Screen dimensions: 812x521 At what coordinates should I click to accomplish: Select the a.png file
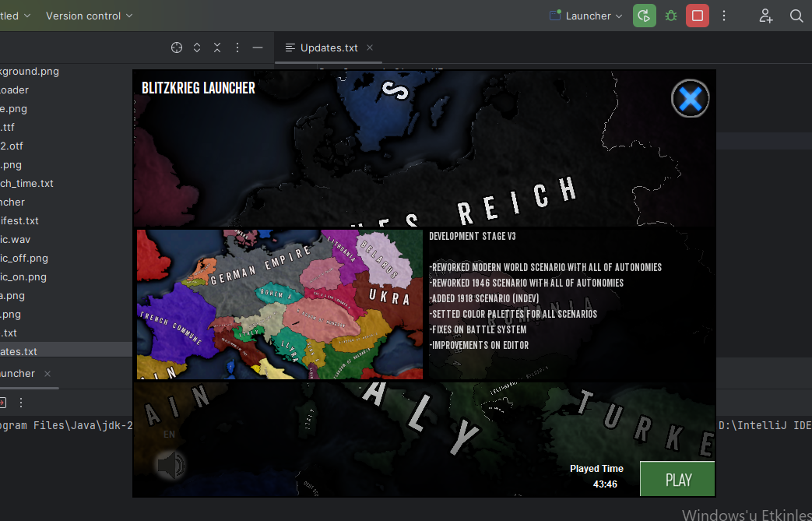[12, 295]
